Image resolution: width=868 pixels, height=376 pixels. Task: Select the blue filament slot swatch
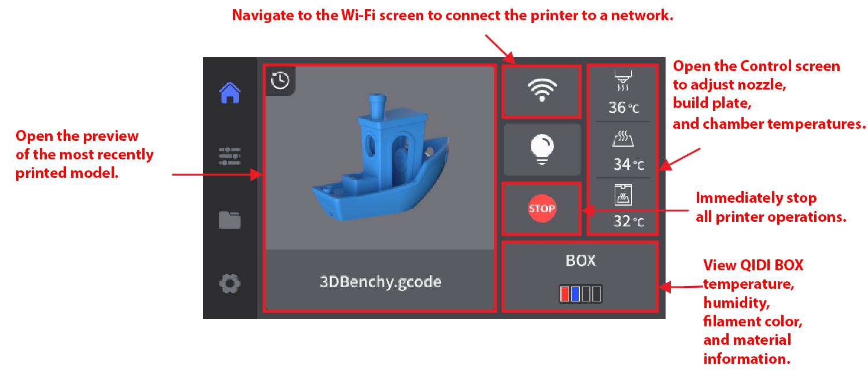575,294
